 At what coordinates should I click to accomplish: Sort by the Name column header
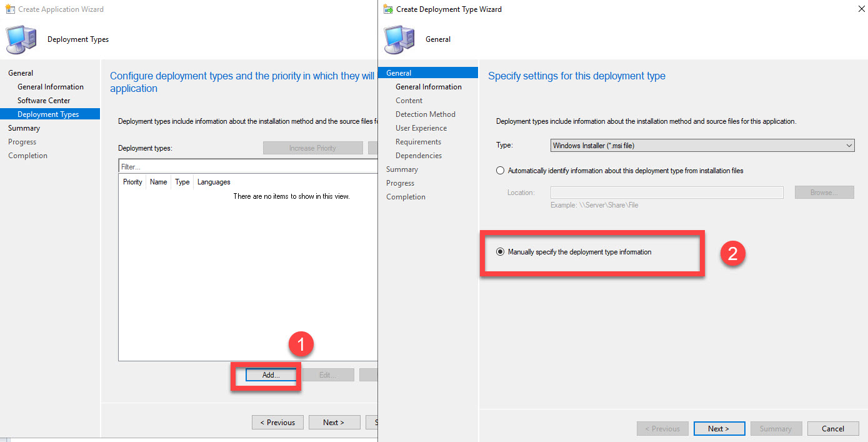click(158, 182)
